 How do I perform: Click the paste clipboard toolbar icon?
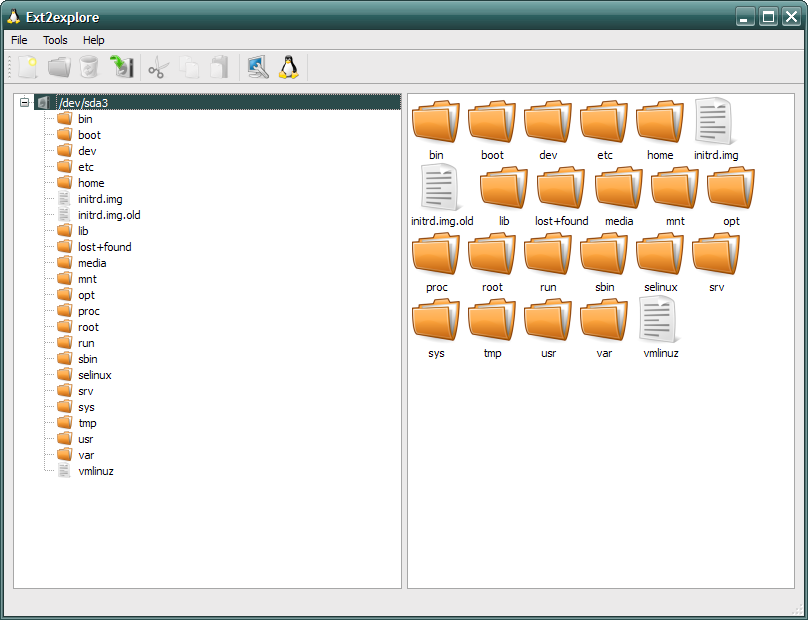tap(219, 67)
